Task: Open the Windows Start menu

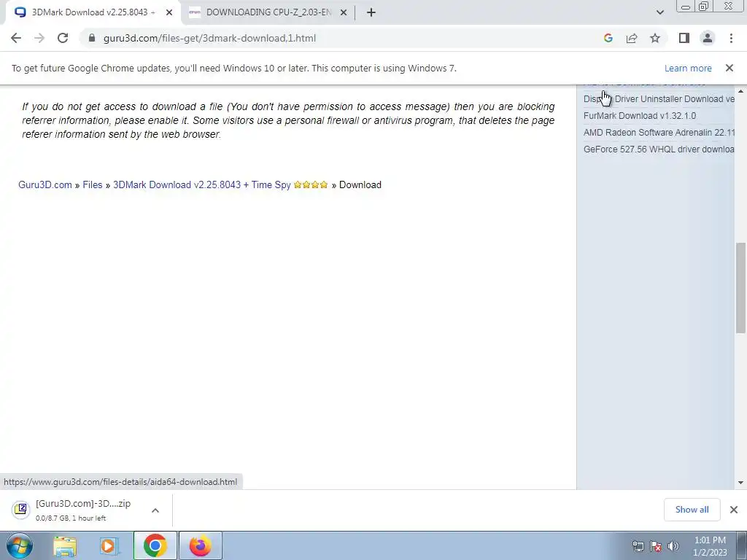Action: pos(20,545)
